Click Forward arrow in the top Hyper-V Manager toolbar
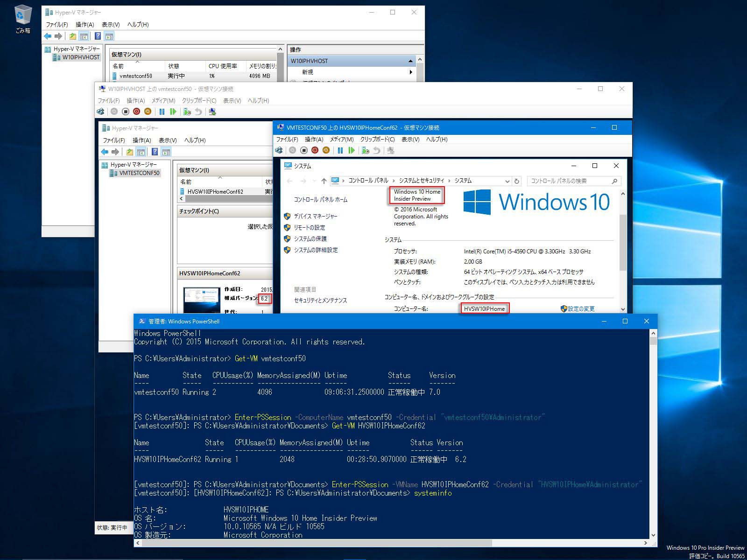Image resolution: width=747 pixels, height=560 pixels. [58, 36]
